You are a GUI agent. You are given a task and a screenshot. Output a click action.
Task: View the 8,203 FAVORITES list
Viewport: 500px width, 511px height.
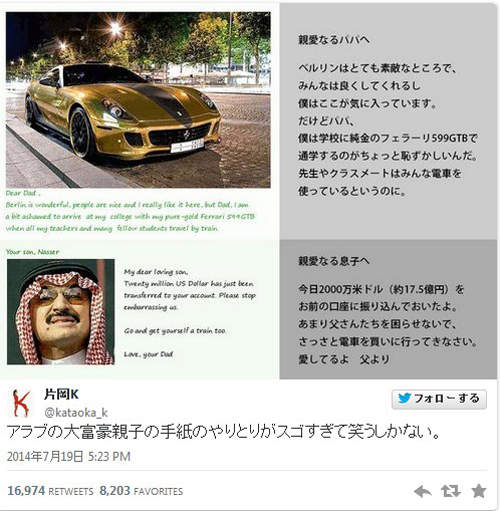click(141, 491)
